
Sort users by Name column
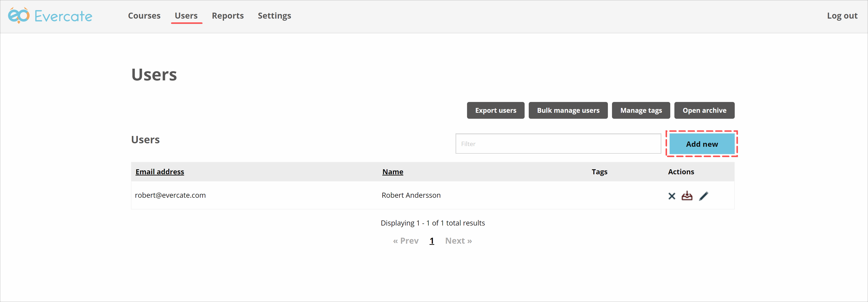click(x=392, y=172)
